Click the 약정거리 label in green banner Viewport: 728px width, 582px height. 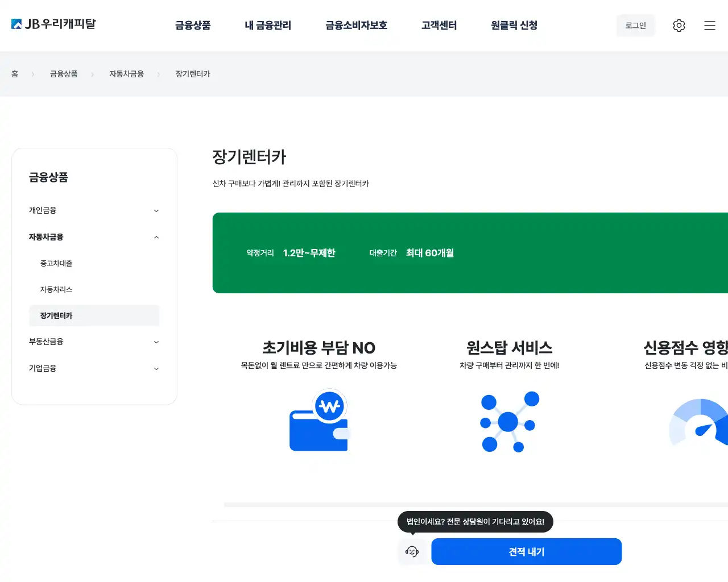260,253
